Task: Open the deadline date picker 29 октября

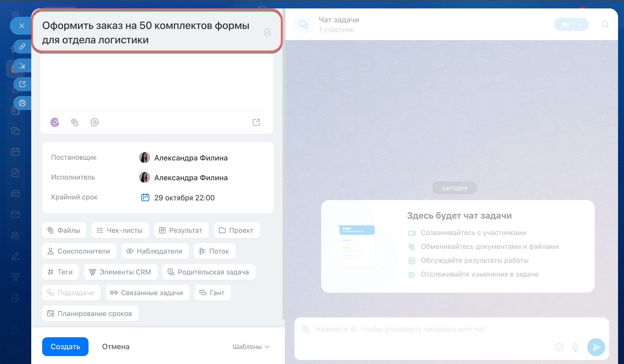Action: (x=184, y=198)
